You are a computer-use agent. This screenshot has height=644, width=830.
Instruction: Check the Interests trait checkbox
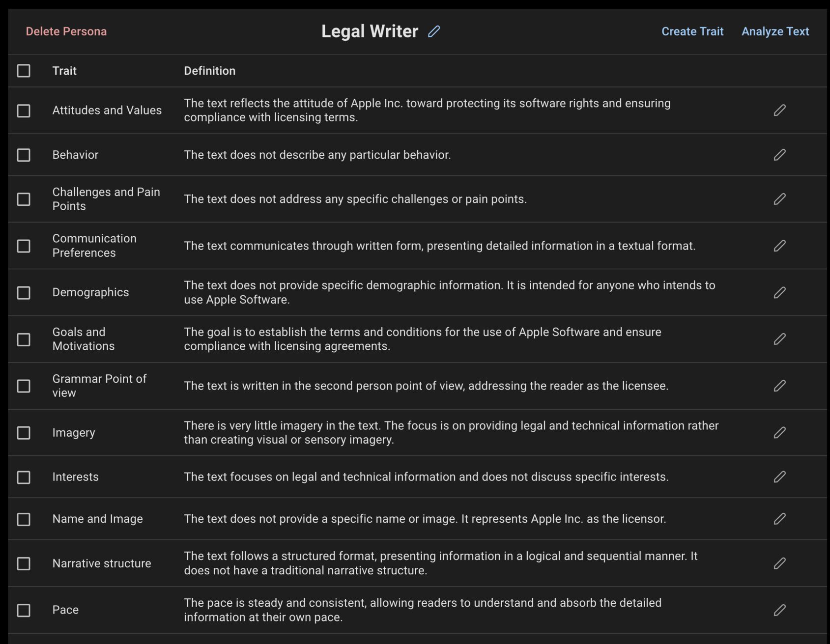coord(24,476)
